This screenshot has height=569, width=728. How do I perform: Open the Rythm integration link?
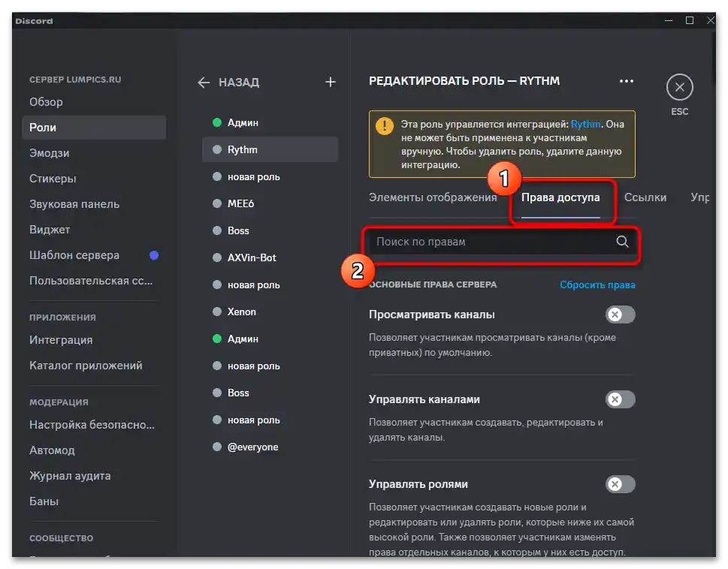(x=586, y=125)
